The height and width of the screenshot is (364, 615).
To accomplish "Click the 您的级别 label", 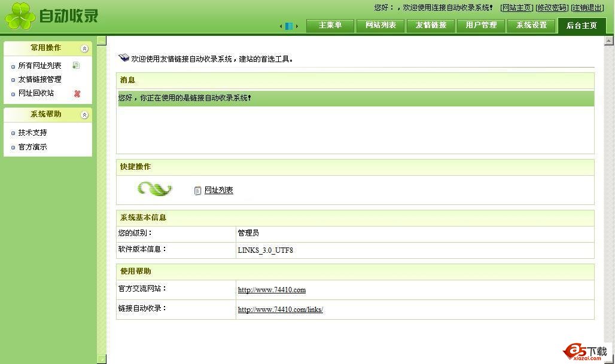I will point(135,233).
